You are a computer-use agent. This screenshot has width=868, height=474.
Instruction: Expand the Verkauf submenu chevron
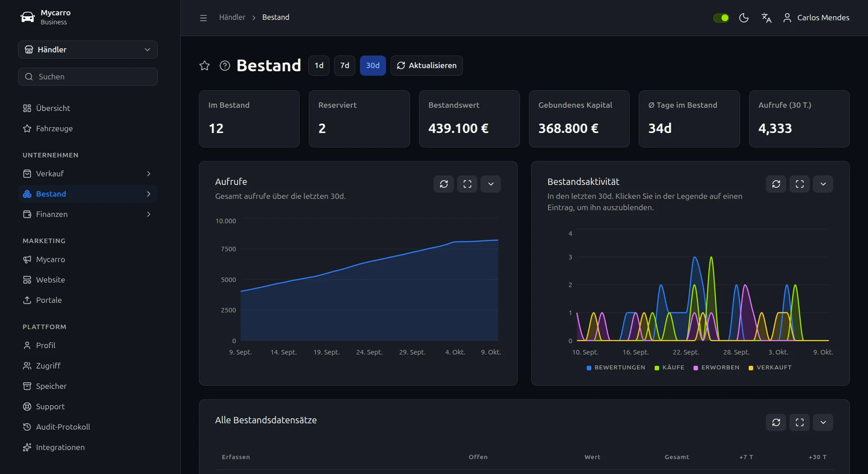(x=149, y=174)
